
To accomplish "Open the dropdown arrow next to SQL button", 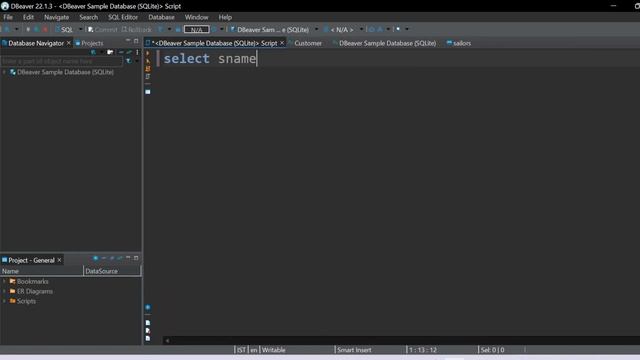I will 80,29.
